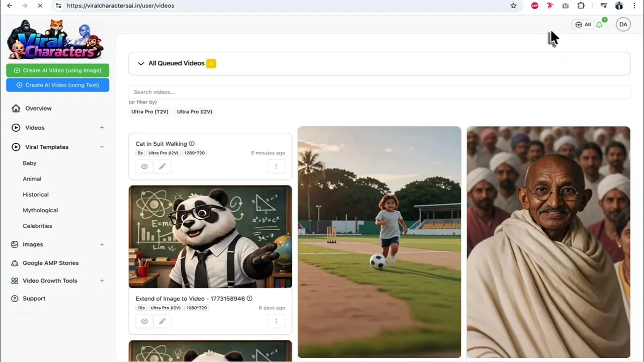Open the notifications bell

(x=599, y=24)
